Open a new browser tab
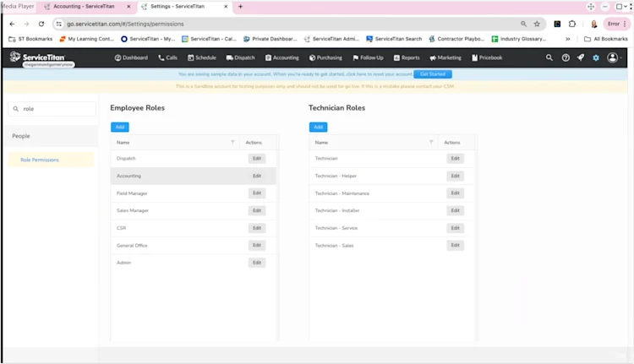Screen dimensions: 634x364 [x=240, y=7]
